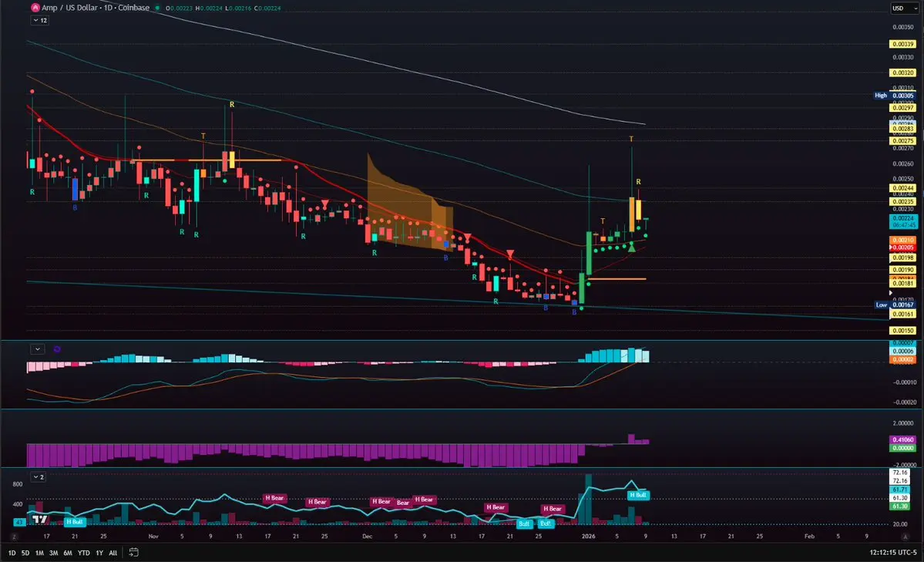Viewport: 924px width, 562px height.
Task: Click the blue 61.71 RSI value label
Action: (900, 490)
